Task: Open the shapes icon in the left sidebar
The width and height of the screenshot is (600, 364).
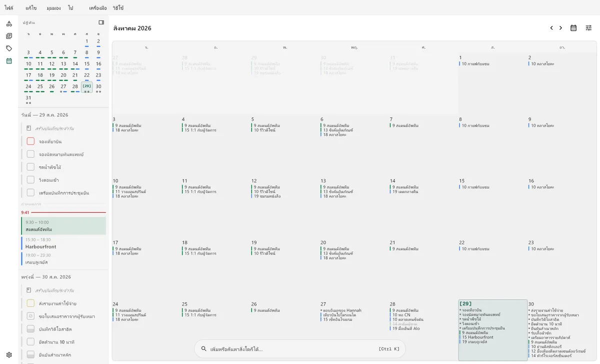Action: (9, 23)
